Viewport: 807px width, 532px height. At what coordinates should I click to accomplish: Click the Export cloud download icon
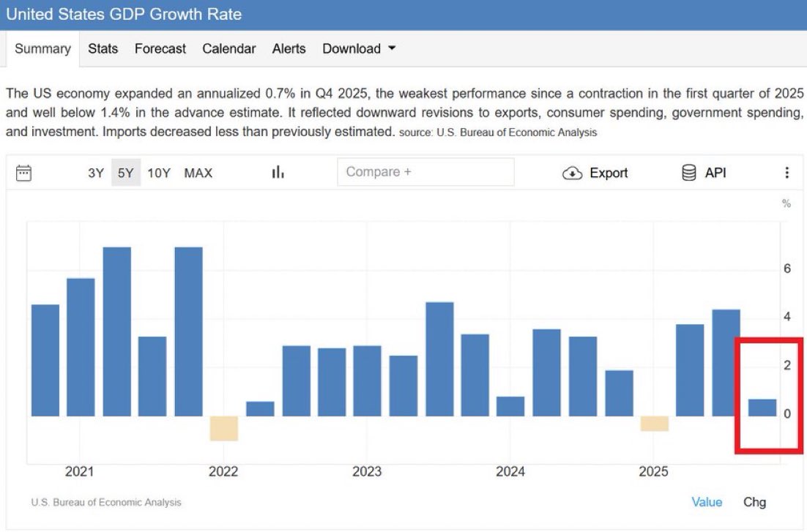click(572, 173)
